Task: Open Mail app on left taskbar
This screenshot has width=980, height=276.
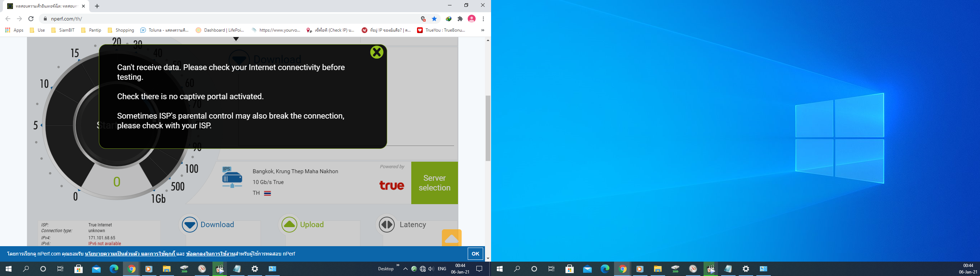Action: 96,269
